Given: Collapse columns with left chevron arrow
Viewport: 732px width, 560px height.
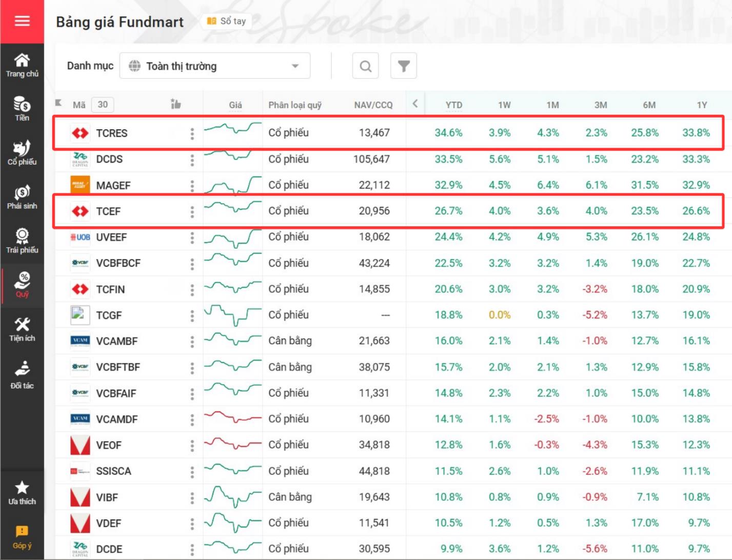Looking at the screenshot, I should point(415,104).
